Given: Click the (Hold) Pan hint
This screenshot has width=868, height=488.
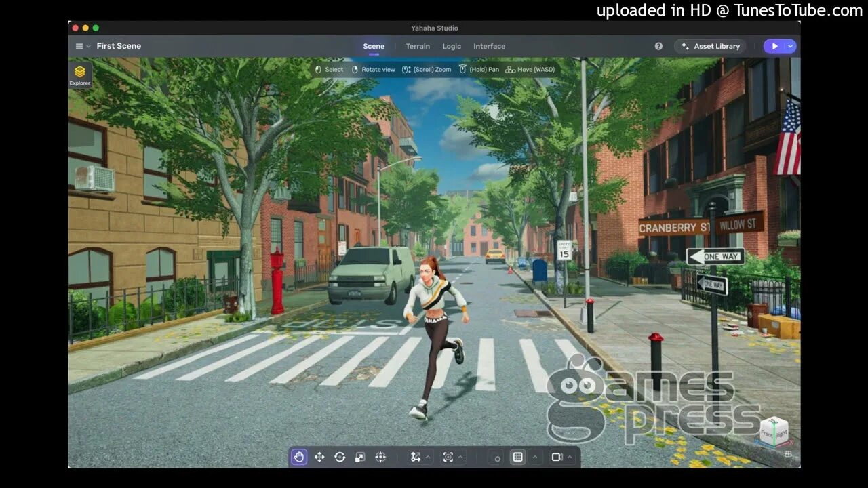Looking at the screenshot, I should pos(479,70).
